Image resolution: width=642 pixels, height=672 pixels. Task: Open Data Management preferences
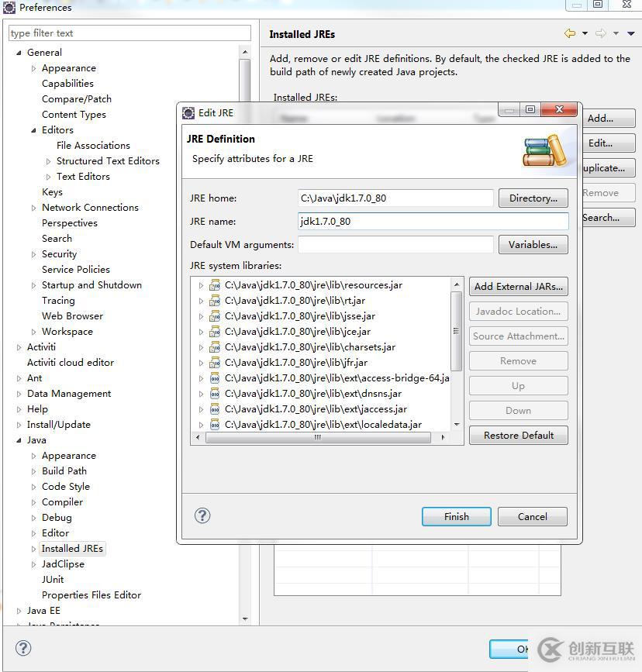point(69,394)
